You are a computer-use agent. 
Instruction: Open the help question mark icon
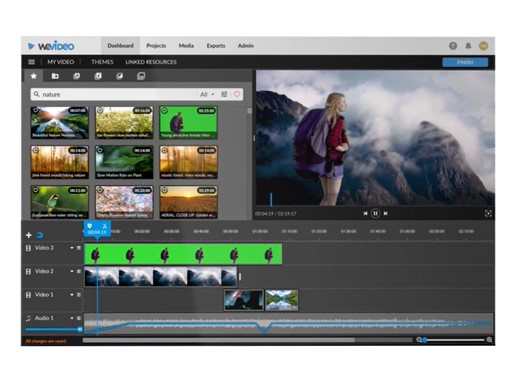(453, 46)
